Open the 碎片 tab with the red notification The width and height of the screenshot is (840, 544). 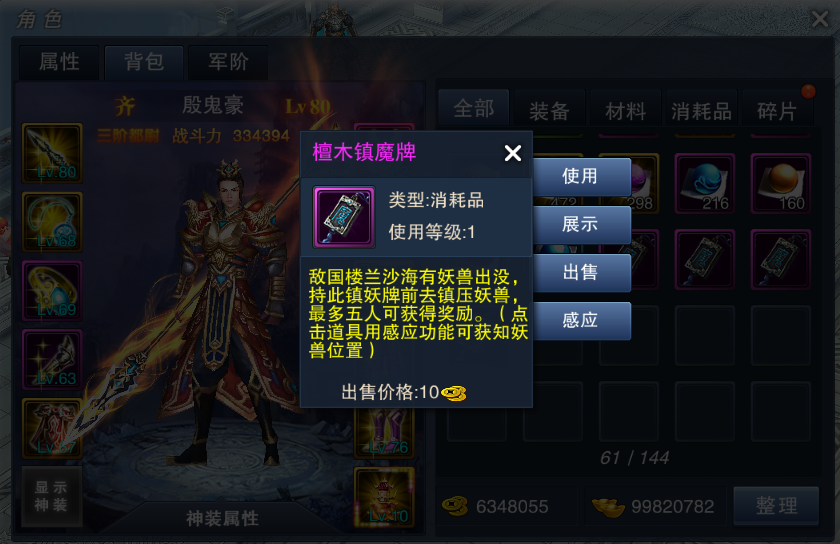pyautogui.click(x=777, y=110)
